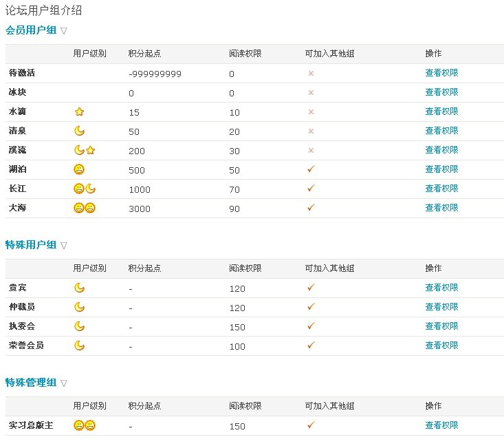Click the moon-star level icon for 溪流
This screenshot has width=504, height=446.
coord(85,150)
